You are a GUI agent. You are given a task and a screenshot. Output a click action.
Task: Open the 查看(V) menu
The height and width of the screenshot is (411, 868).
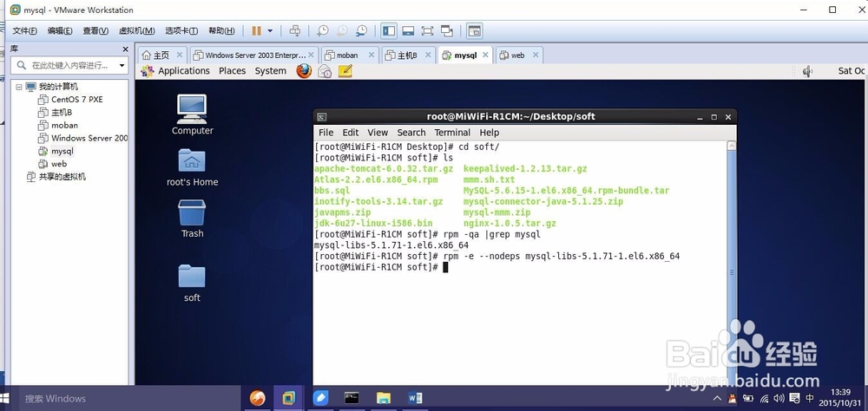tap(95, 31)
